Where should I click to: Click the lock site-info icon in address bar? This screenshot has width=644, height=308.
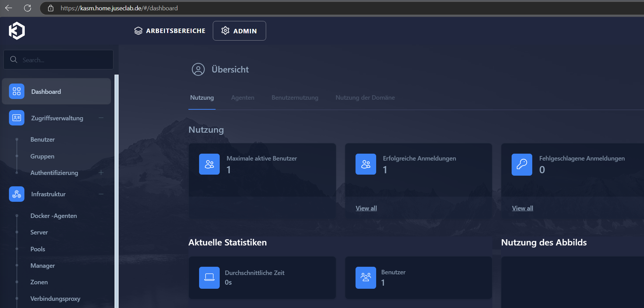click(x=51, y=8)
